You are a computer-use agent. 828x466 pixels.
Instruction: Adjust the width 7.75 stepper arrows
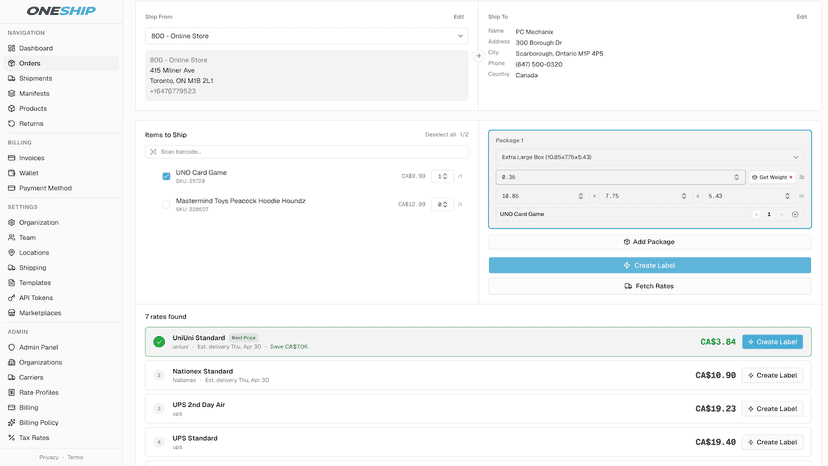tap(684, 196)
